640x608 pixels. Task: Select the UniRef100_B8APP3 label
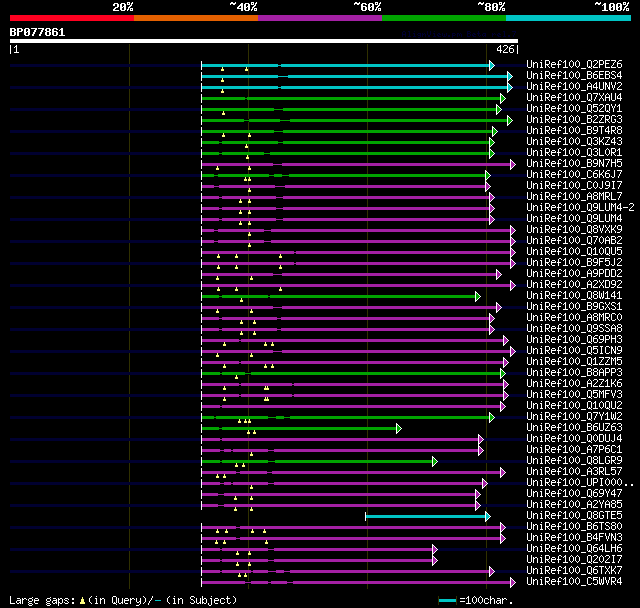point(574,373)
